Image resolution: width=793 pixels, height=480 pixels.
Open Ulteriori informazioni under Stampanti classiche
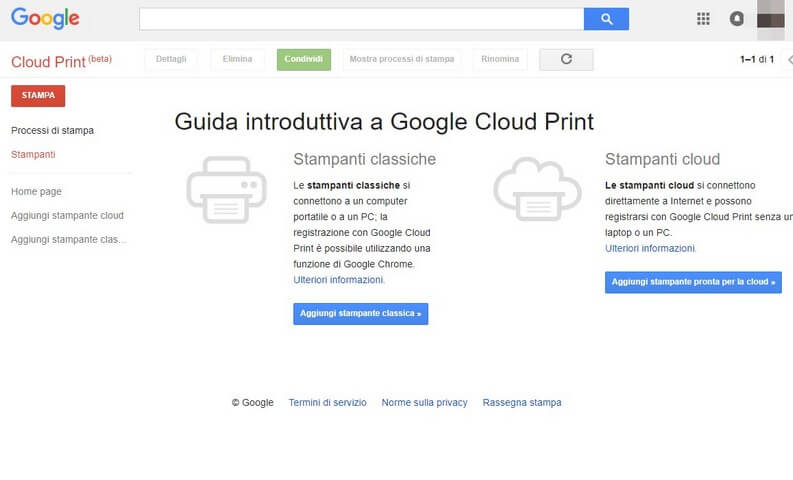[x=339, y=280]
